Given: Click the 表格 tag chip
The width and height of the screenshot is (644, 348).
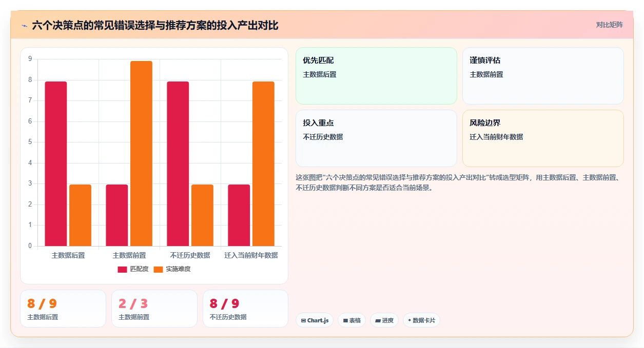Looking at the screenshot, I should (x=352, y=320).
